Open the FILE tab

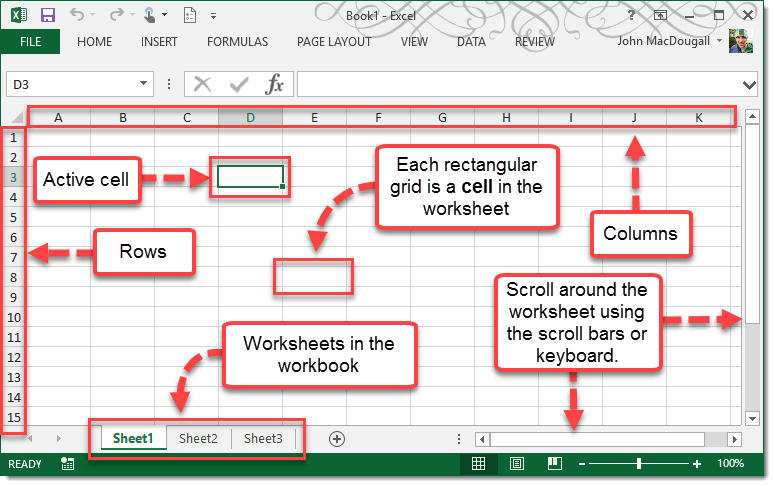pyautogui.click(x=30, y=42)
